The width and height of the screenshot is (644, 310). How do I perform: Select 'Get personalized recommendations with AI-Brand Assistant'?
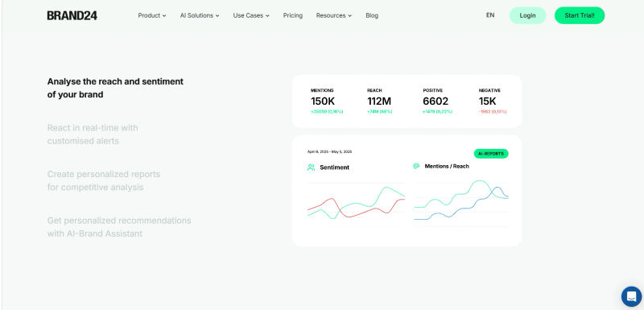[119, 227]
